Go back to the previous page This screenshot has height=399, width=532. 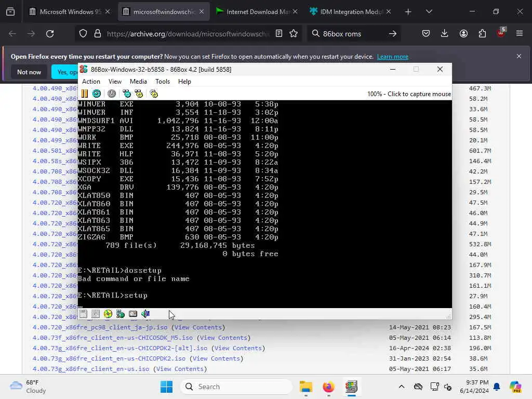point(12,34)
